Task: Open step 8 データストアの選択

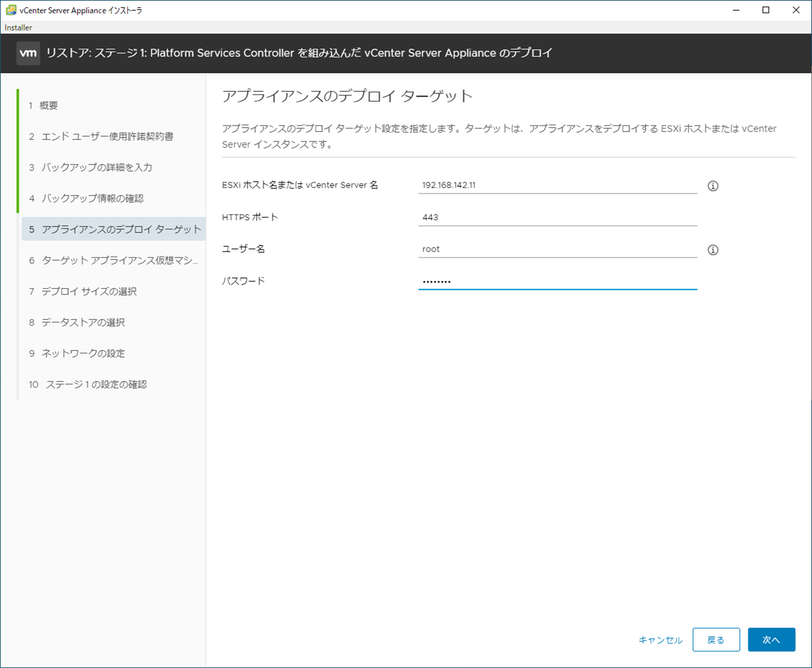Action: coord(83,322)
